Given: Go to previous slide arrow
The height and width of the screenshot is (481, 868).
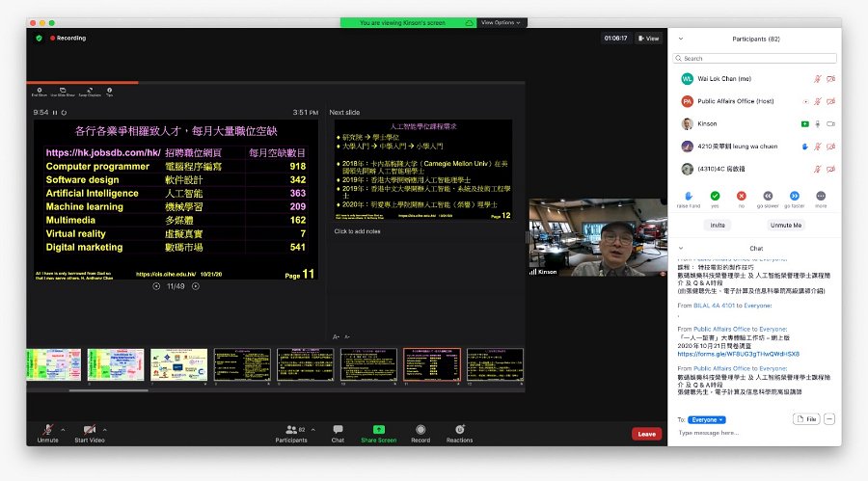Looking at the screenshot, I should coord(156,286).
